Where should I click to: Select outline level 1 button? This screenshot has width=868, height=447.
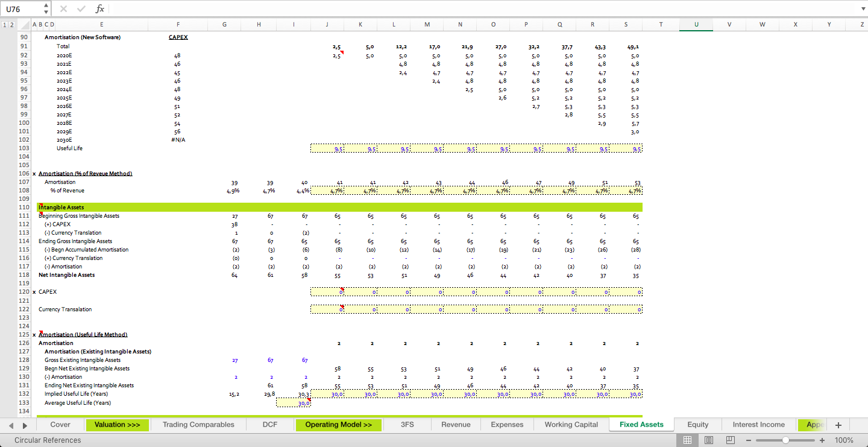point(5,24)
